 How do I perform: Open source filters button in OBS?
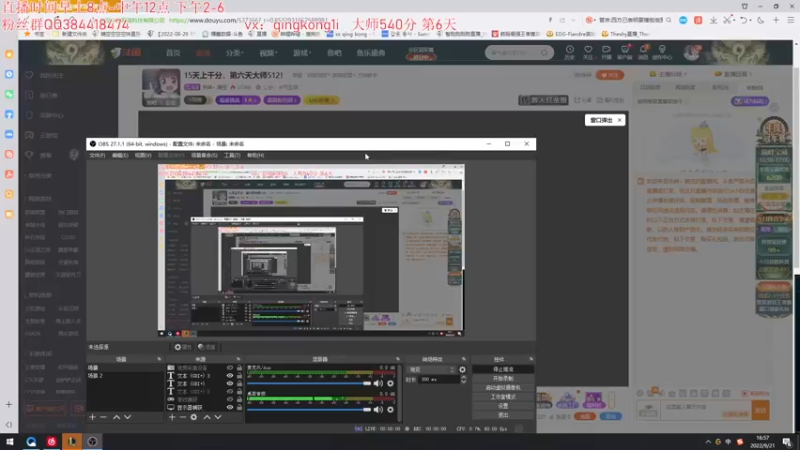pos(207,347)
